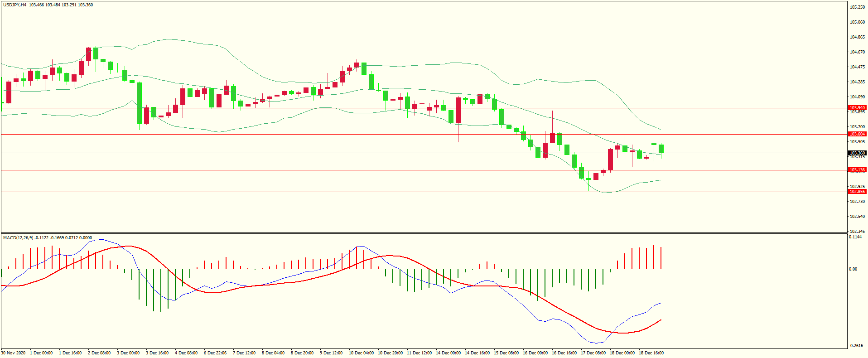Click the 8 Dec 04:00 time label
Image resolution: width=868 pixels, height=358 pixels.
[x=273, y=353]
